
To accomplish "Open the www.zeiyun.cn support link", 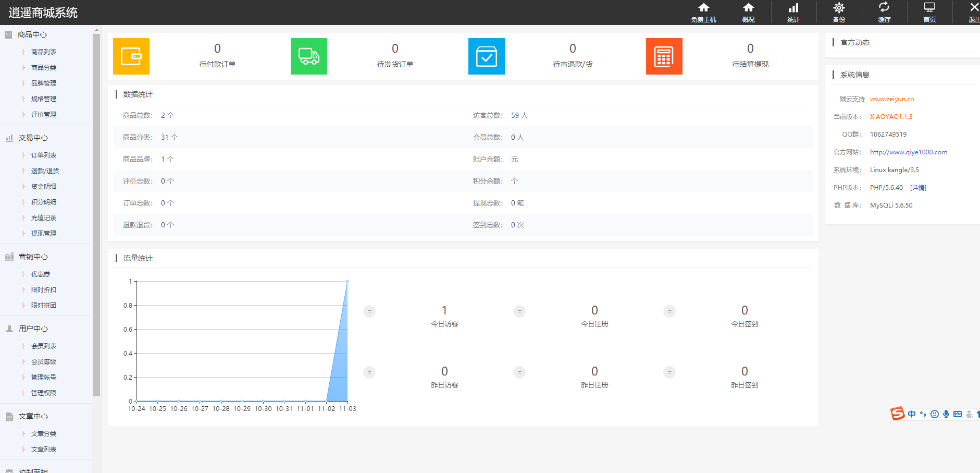I will 892,99.
